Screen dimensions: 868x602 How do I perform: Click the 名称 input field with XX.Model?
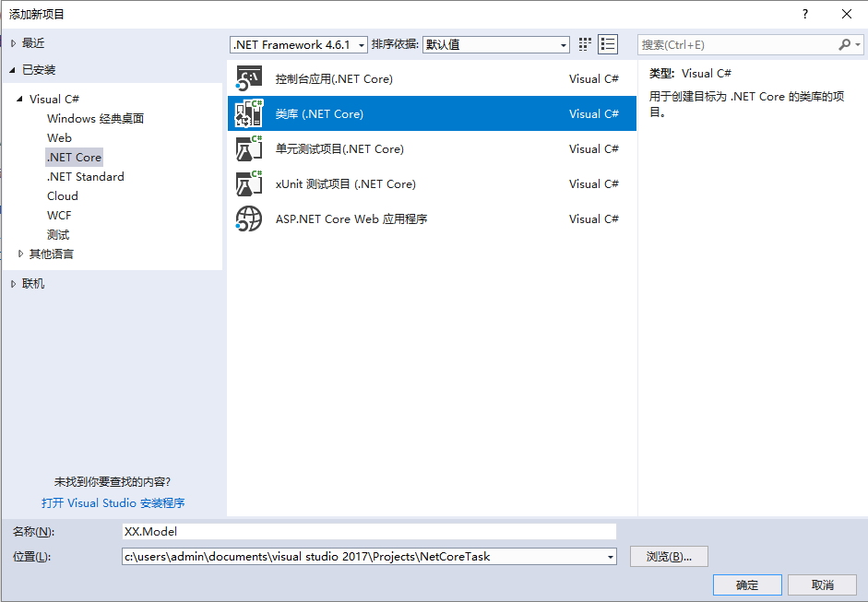tap(369, 532)
